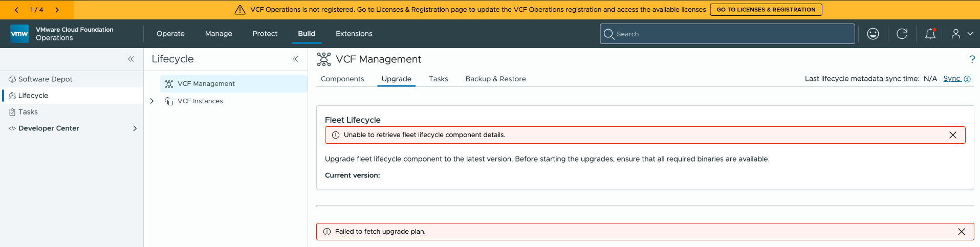The height and width of the screenshot is (247, 980).
Task: Collapse the left navigation panel
Action: pyautogui.click(x=130, y=59)
